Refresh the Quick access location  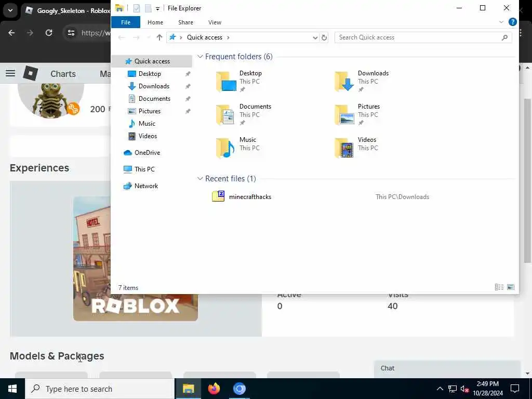click(x=324, y=37)
